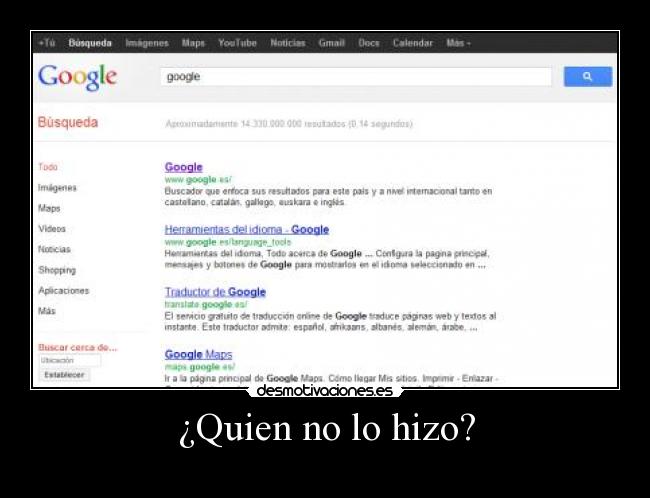Expand Más in the left sidebar

pos(47,311)
